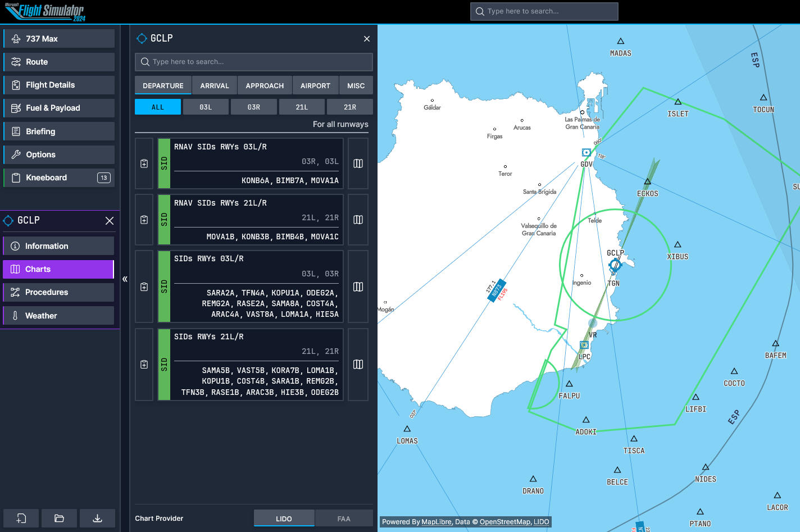Switch chart provider to FAA
800x532 pixels.
click(344, 519)
